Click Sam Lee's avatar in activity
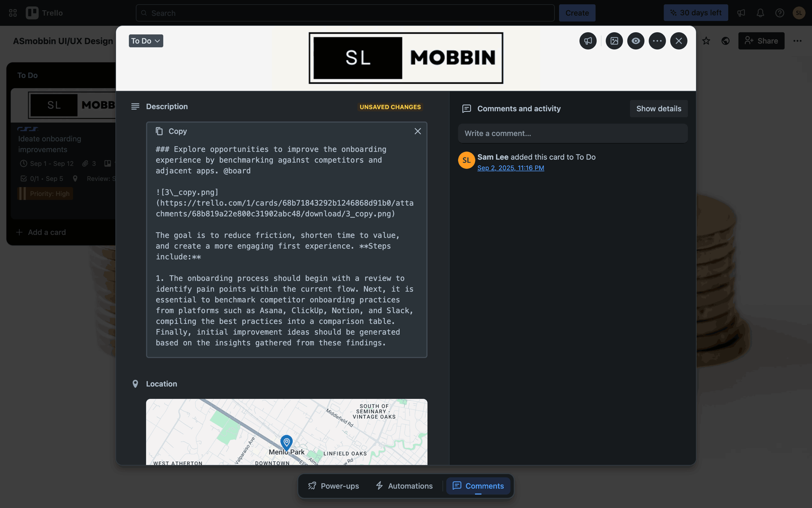Image resolution: width=812 pixels, height=508 pixels. click(466, 160)
